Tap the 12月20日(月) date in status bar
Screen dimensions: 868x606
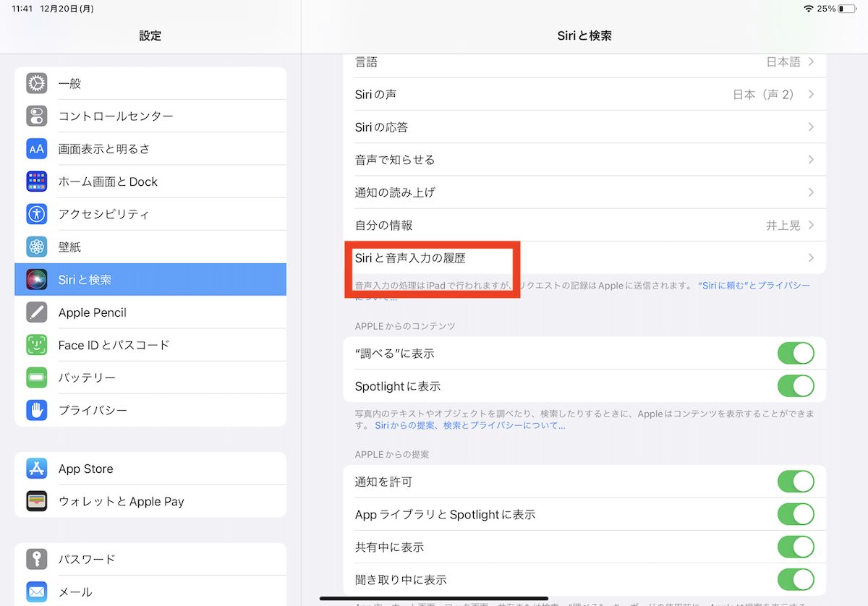67,9
